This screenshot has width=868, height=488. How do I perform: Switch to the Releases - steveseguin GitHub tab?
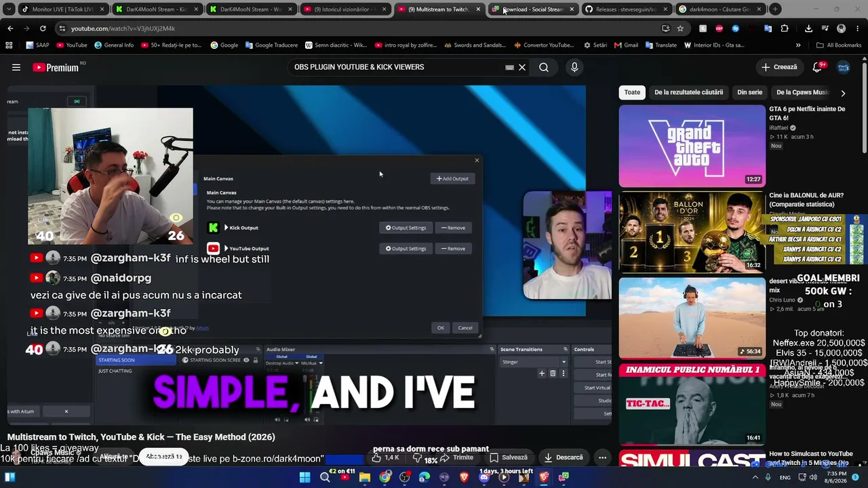(x=626, y=9)
